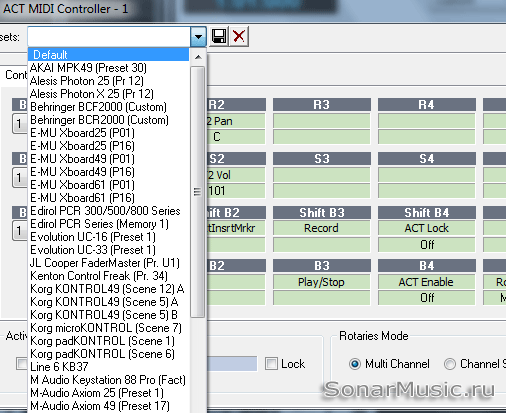Click the B4 button header
This screenshot has height=413, width=506.
(427, 266)
